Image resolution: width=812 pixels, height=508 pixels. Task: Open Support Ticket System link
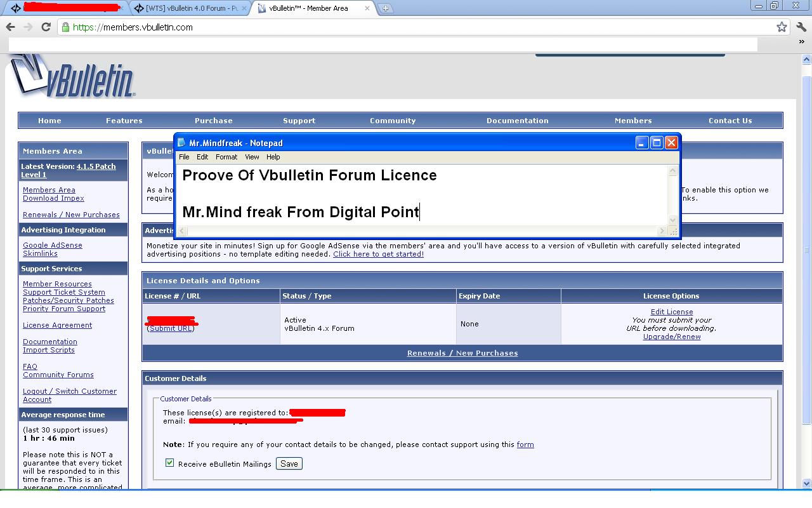(64, 292)
